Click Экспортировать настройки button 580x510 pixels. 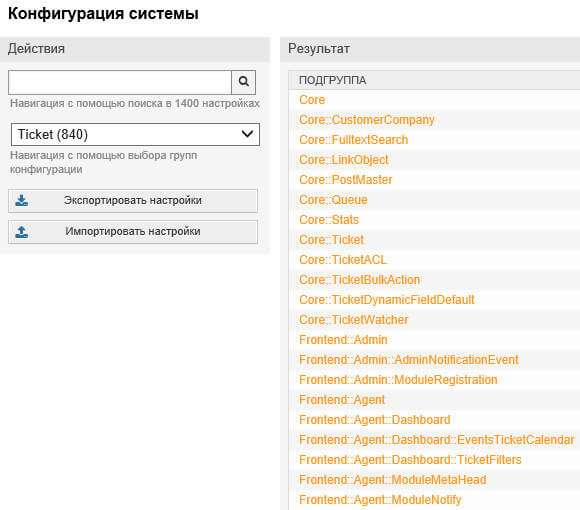(x=133, y=201)
